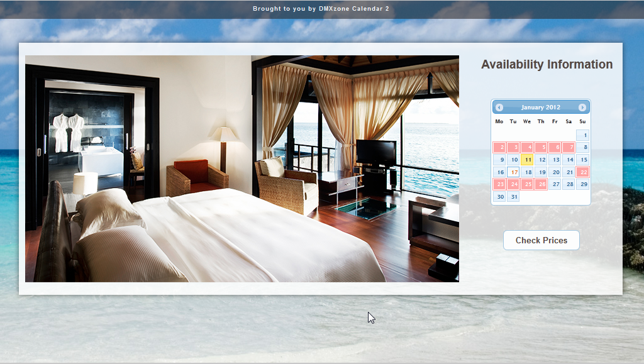Click January 12 date cell
The width and height of the screenshot is (644, 364).
541,160
